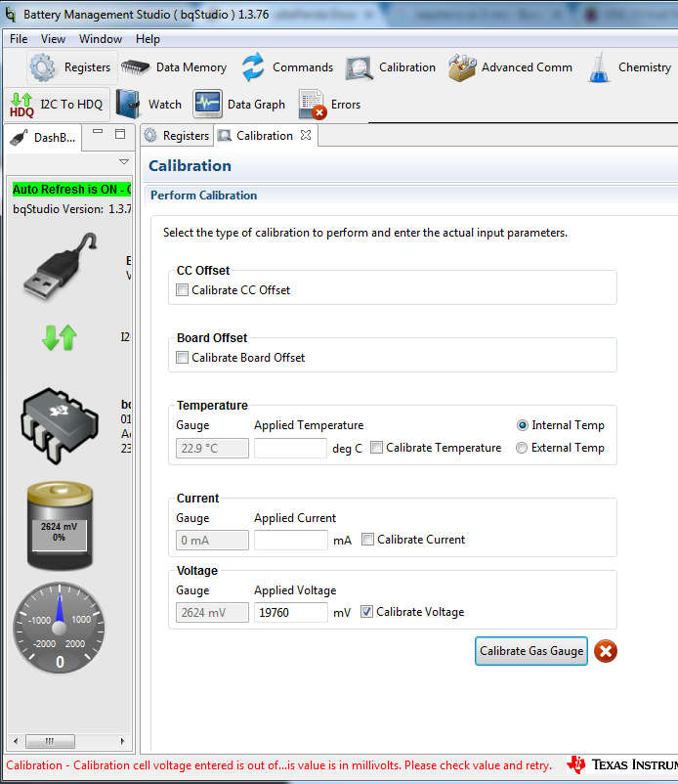Open the Registers toolbar gear icon
Screen dimensions: 678x784
[x=42, y=67]
